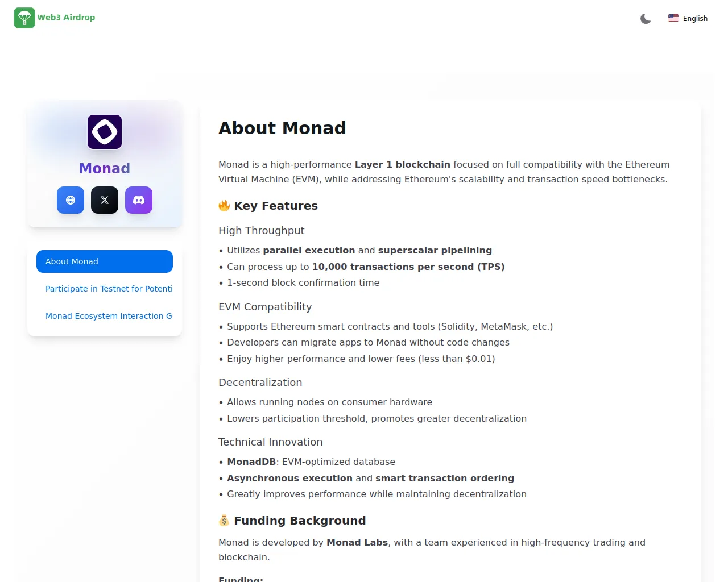Screen dimensions: 728x582
Task: Open Monad Discord server icon
Action: (x=139, y=200)
